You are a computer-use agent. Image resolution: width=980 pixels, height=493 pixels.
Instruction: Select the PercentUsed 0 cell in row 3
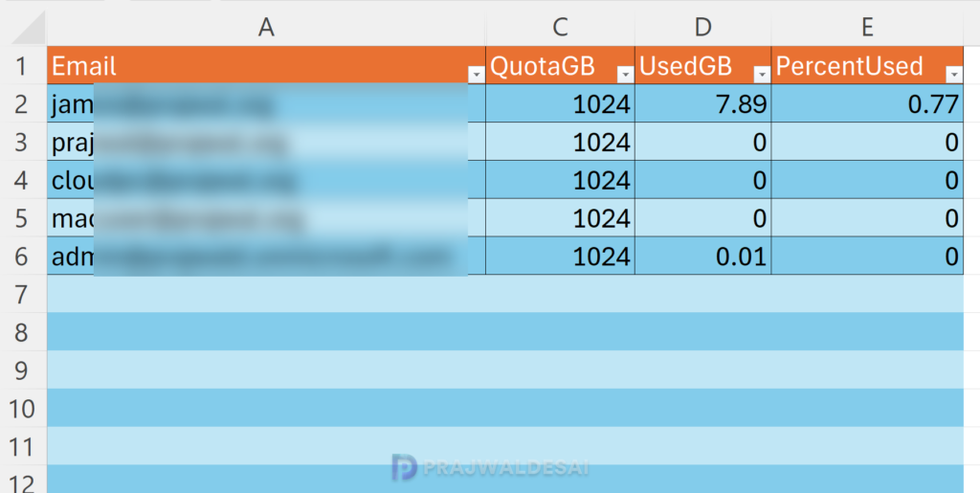867,142
